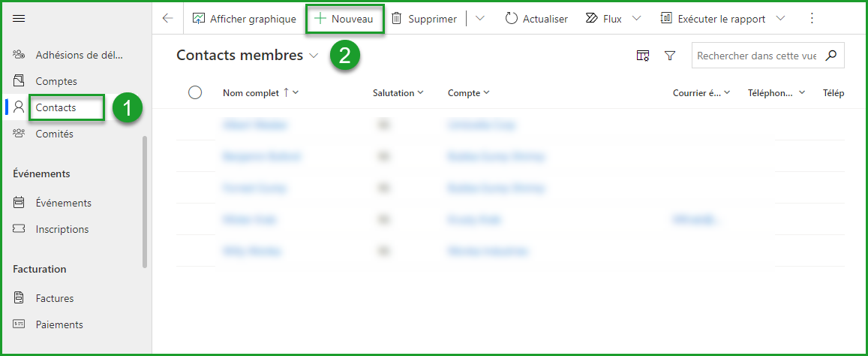Select Factures in the sidebar
Viewport: 868px width, 356px height.
[55, 298]
